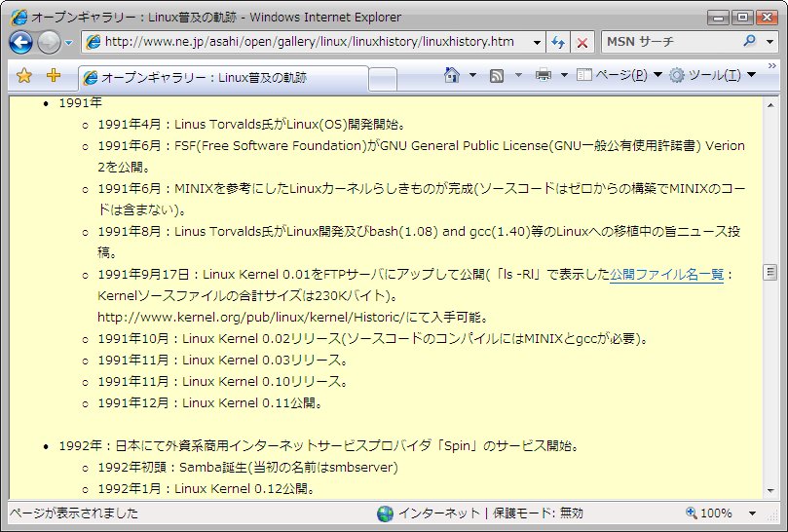Click the address bar URL field
Viewport: 788px width, 532px height.
pos(309,42)
